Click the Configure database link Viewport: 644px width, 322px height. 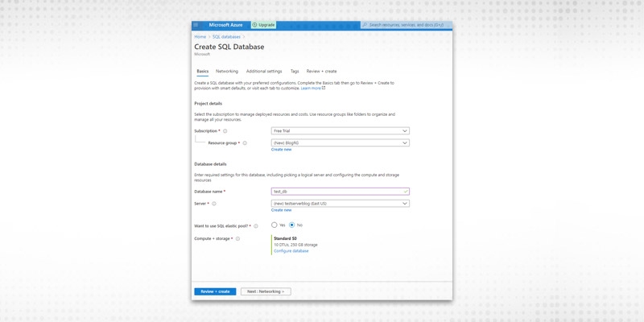tap(291, 251)
